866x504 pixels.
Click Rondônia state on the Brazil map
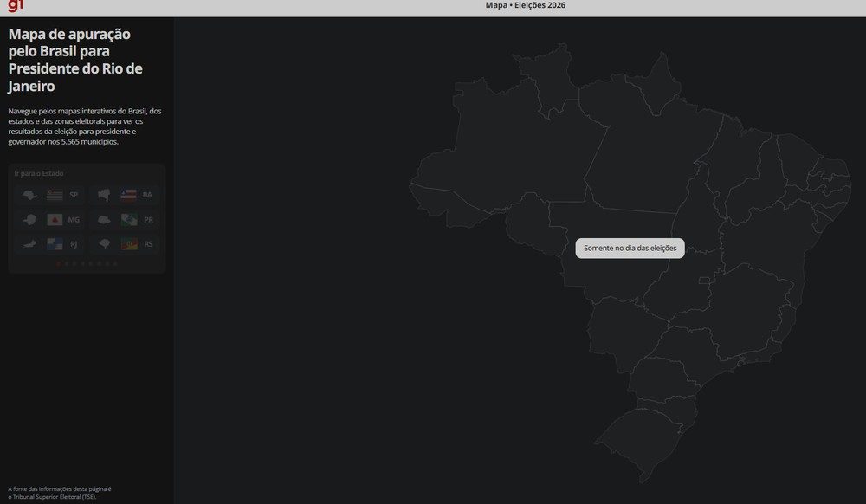tap(533, 223)
